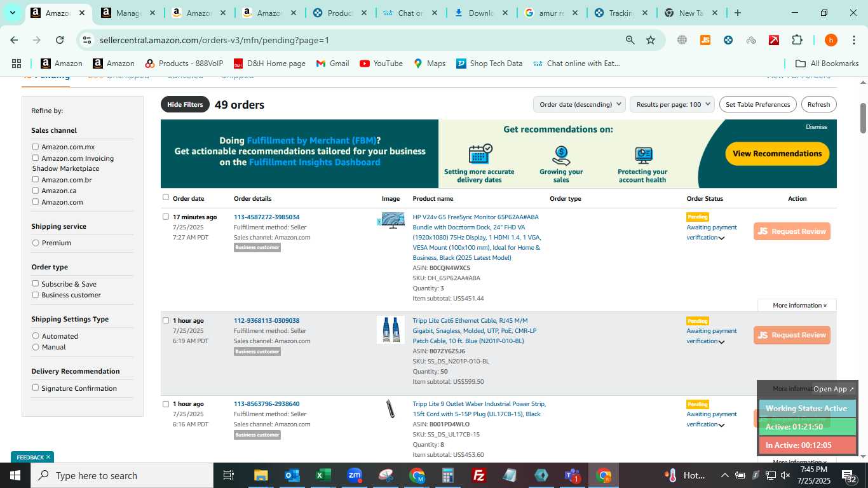868x488 pixels.
Task: Check the Amazon.com.br sales channel
Action: pos(36,179)
